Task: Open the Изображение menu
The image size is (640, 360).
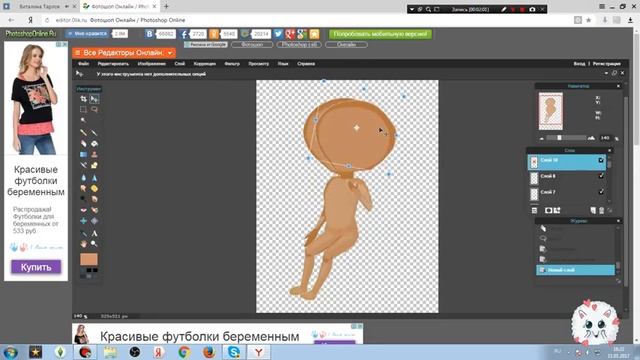Action: (x=151, y=64)
